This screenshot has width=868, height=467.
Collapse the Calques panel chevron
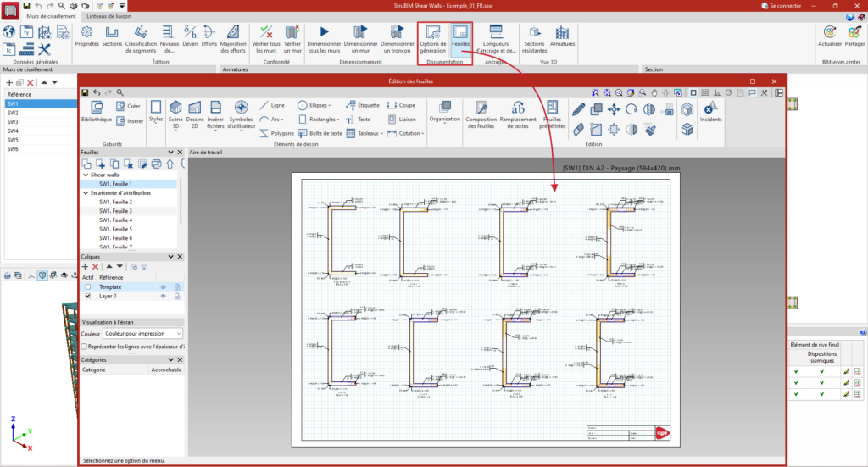coord(170,257)
